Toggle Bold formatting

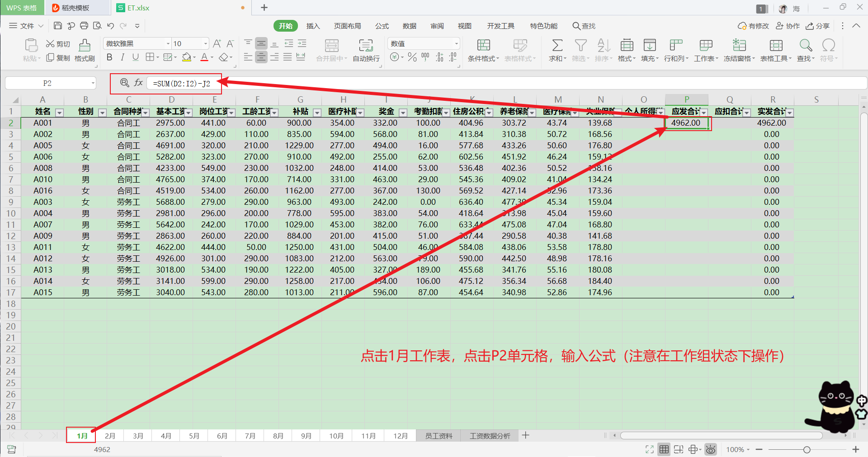pyautogui.click(x=109, y=57)
